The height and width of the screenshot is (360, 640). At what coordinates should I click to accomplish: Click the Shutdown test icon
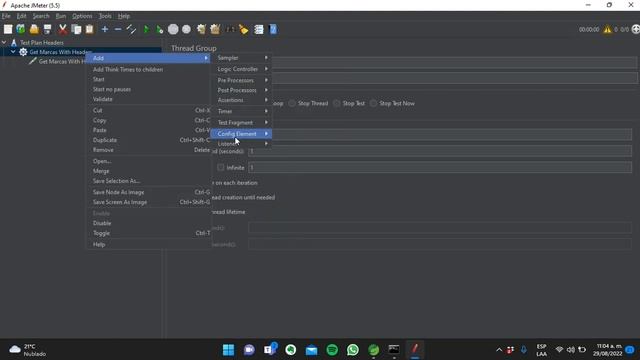tap(187, 29)
